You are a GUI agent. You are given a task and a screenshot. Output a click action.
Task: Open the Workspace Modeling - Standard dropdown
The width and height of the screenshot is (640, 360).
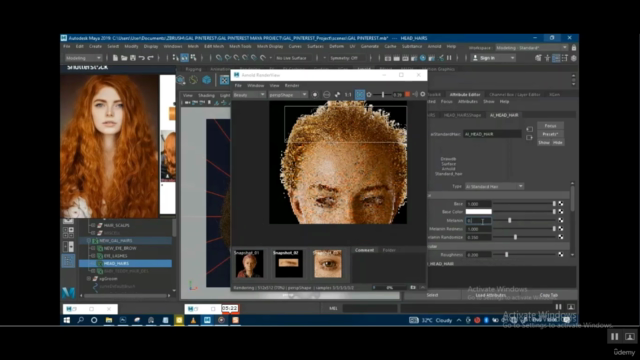(531, 48)
